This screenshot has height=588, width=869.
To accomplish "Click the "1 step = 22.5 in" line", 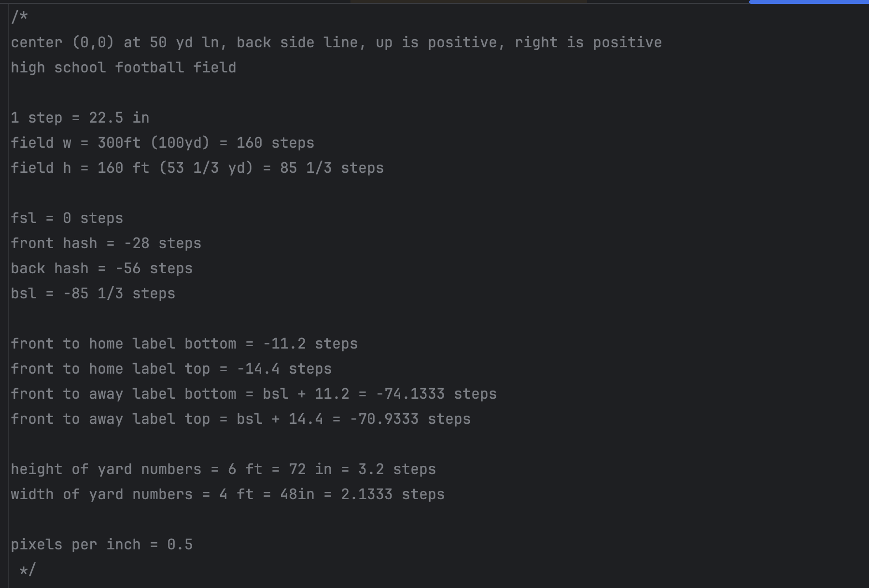I will 80,118.
